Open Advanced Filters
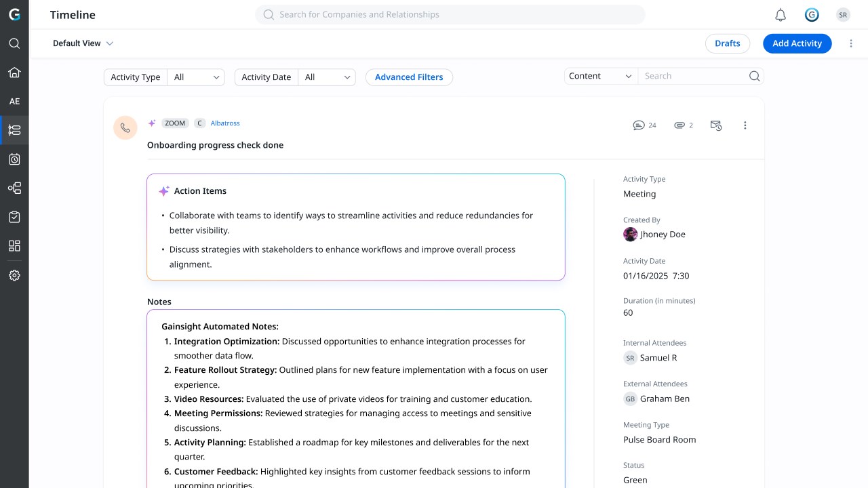868x488 pixels. coord(409,77)
